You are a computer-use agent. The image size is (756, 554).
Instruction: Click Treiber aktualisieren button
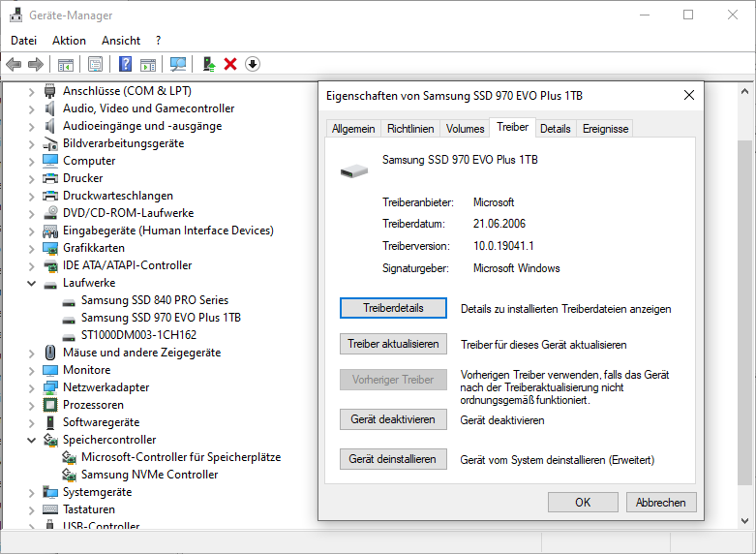(393, 344)
